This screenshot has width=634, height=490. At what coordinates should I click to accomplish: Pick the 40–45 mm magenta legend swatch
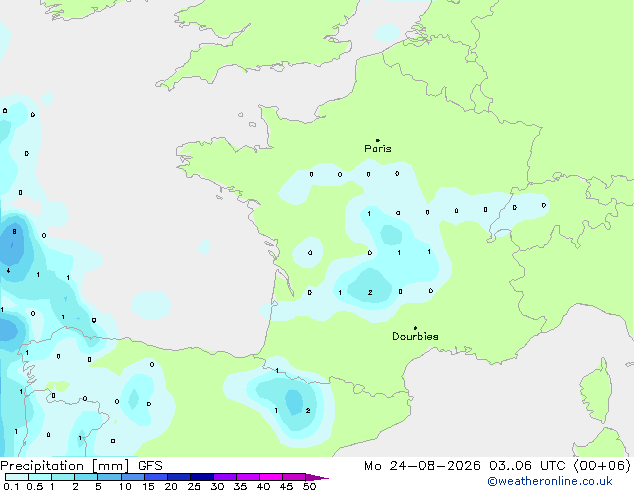click(271, 477)
